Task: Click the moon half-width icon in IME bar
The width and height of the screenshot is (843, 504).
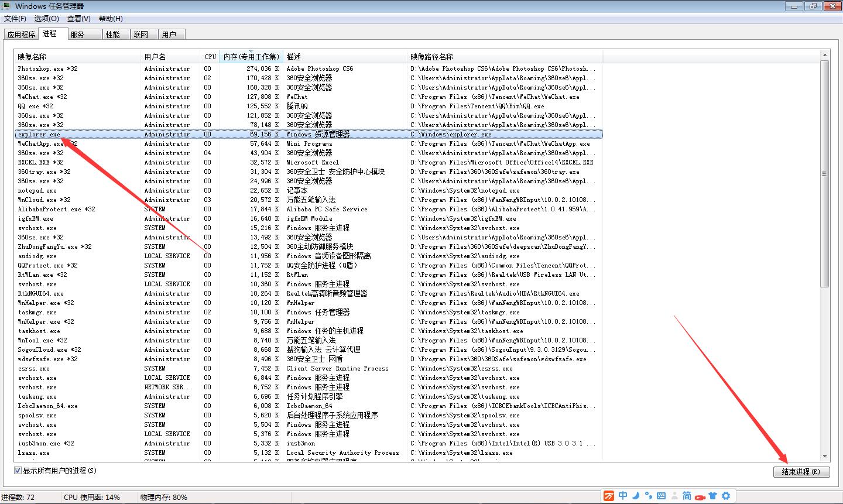Action: 636,496
